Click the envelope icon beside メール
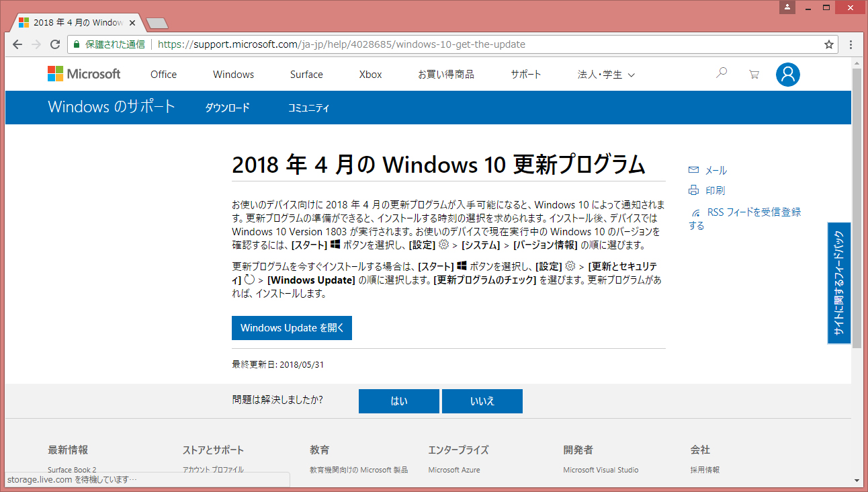The width and height of the screenshot is (868, 492). [694, 170]
